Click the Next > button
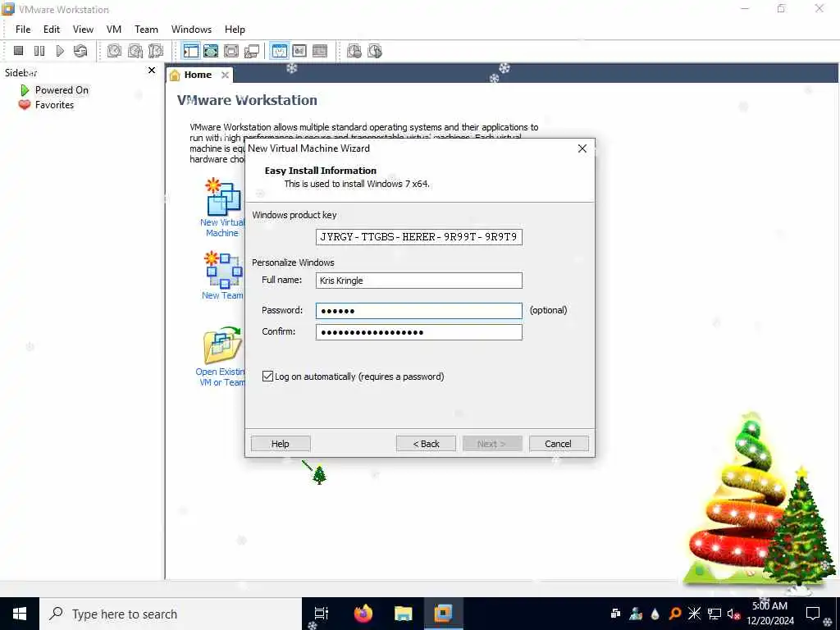The height and width of the screenshot is (630, 840). [x=492, y=444]
